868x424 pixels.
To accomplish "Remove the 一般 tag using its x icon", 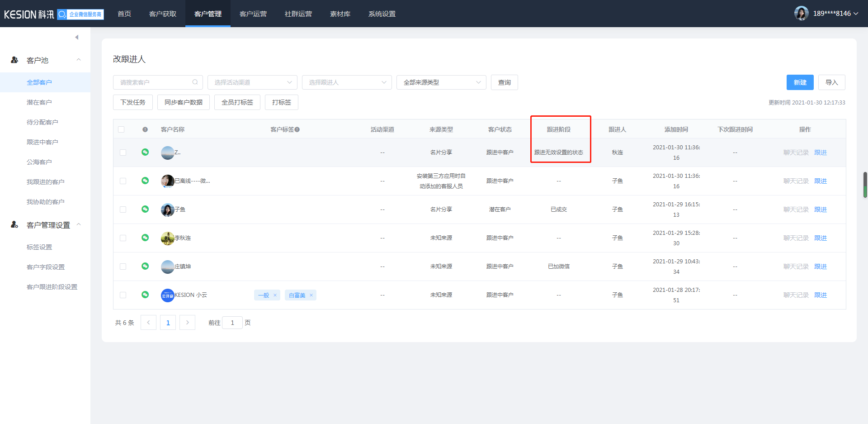I will point(275,295).
